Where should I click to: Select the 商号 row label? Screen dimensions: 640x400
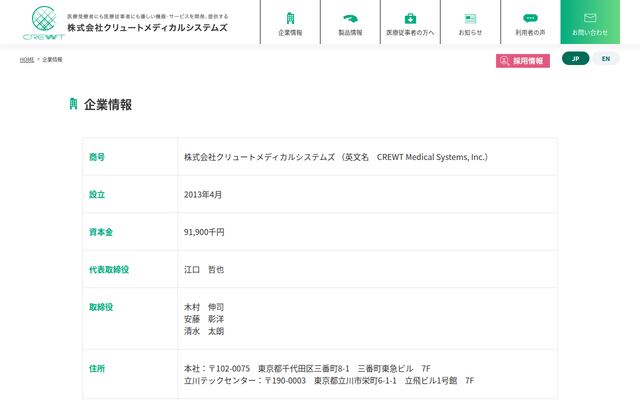tap(97, 157)
